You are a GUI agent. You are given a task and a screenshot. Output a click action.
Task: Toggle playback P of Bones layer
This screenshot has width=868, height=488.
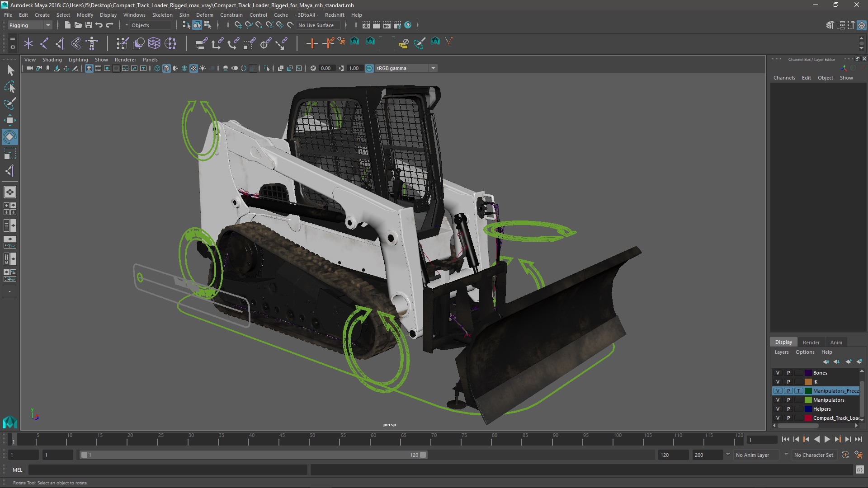pos(788,373)
